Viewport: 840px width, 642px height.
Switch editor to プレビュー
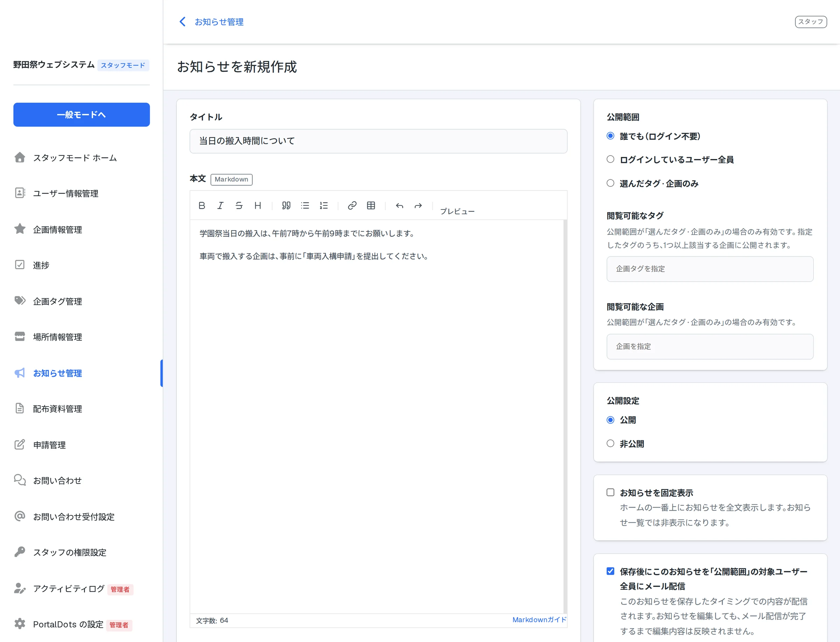(457, 211)
